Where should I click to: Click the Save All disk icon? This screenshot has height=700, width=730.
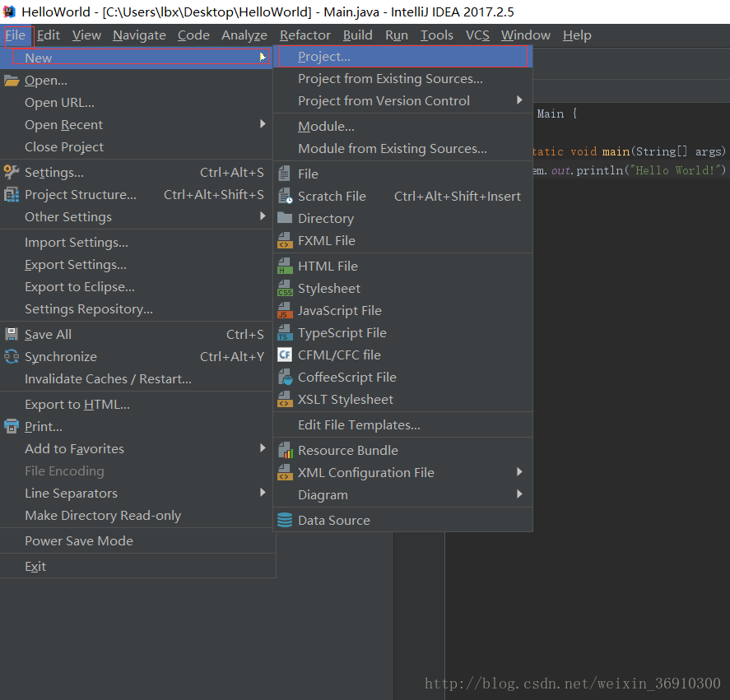(x=12, y=334)
